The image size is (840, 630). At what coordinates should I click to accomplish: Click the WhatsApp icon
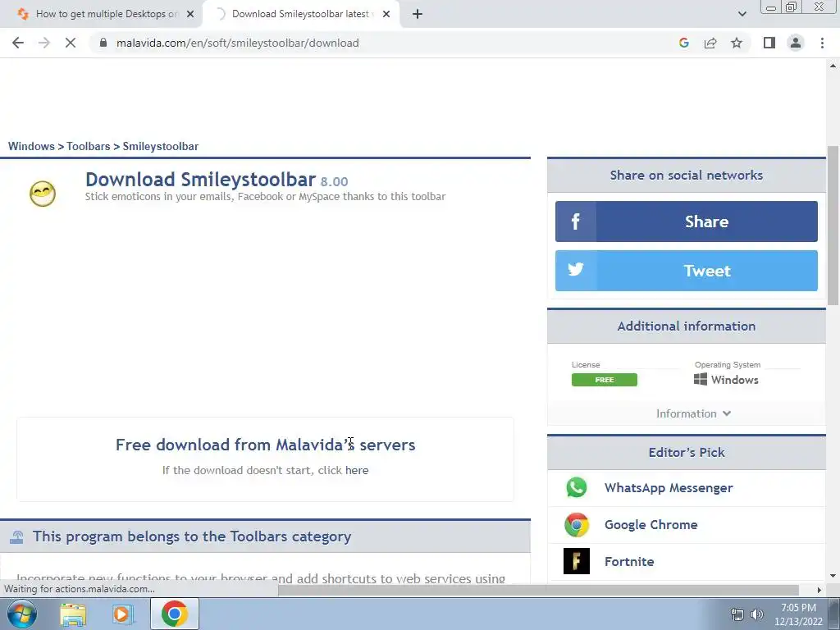[x=577, y=487]
